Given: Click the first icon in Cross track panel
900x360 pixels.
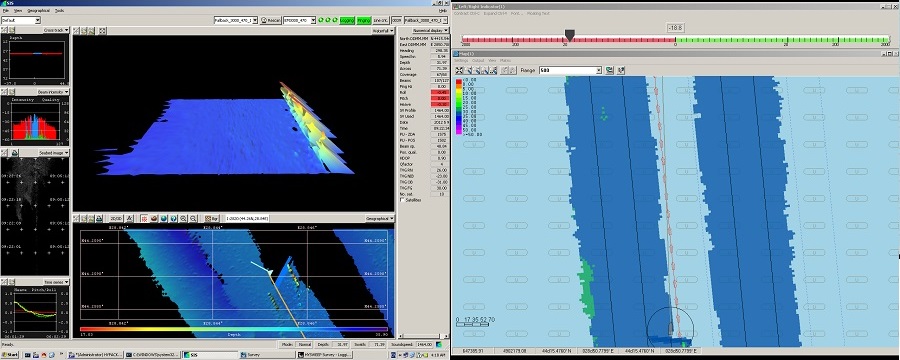Looking at the screenshot, I should [x=4, y=30].
